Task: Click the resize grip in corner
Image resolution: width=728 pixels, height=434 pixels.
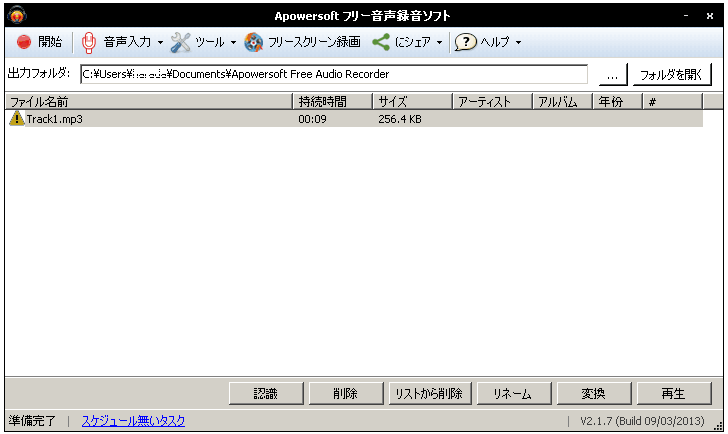Action: (x=718, y=426)
